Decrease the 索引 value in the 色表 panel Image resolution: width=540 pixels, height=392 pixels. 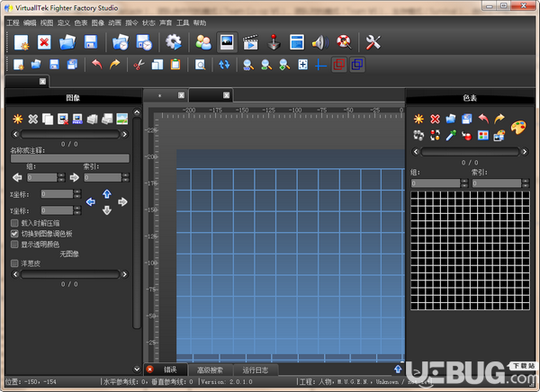[x=526, y=185]
